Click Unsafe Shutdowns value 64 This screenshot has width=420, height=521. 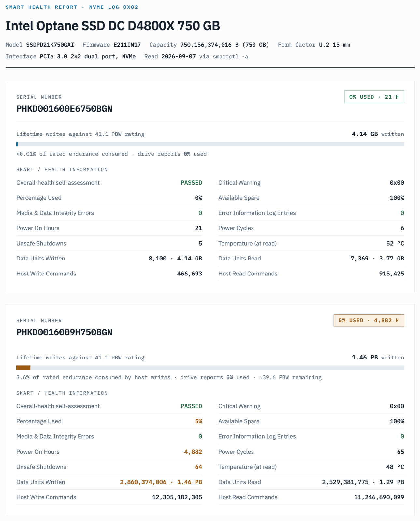[198, 467]
